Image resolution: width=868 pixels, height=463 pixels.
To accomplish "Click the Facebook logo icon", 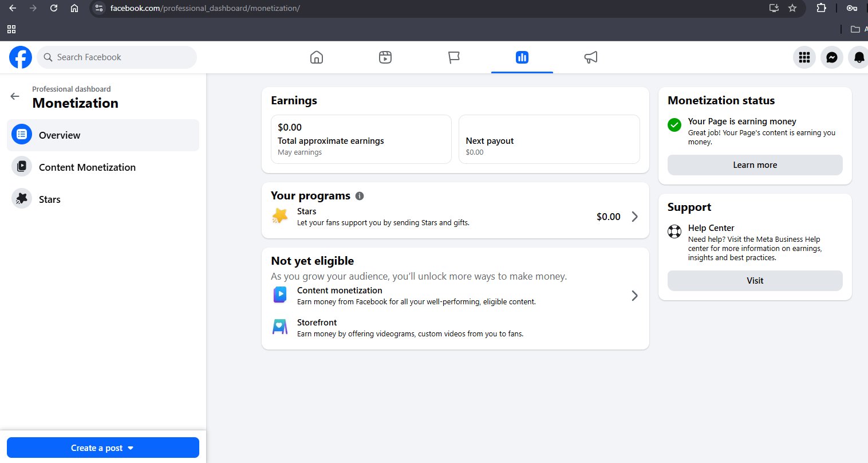I will [21, 57].
